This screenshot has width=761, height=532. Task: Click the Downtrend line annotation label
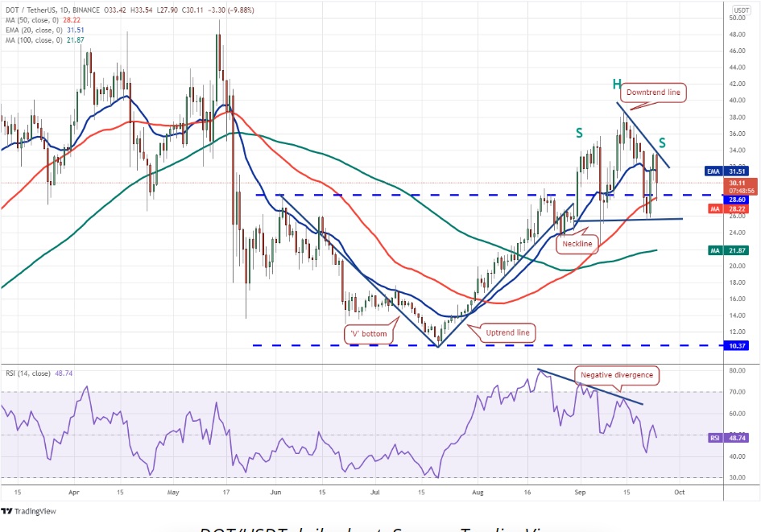point(652,93)
